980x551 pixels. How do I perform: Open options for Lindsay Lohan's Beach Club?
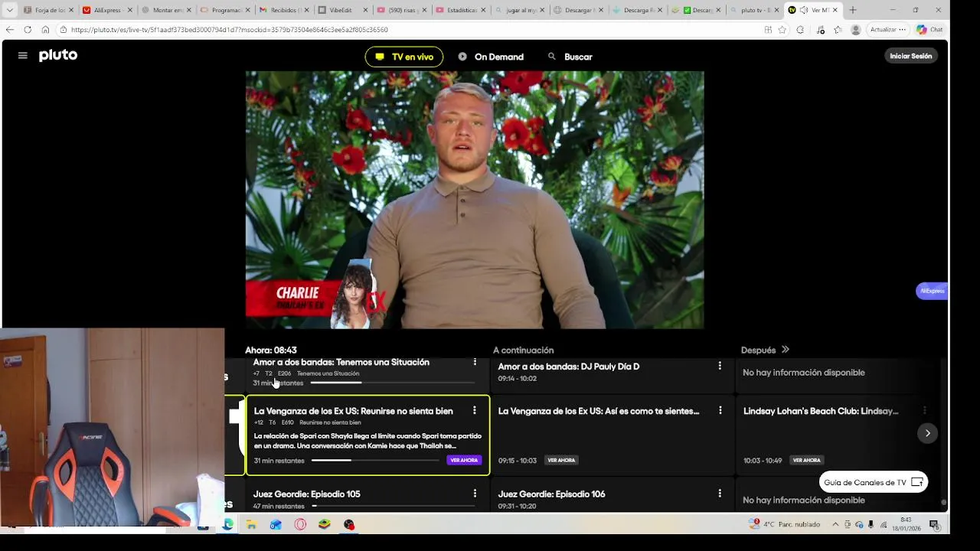924,411
